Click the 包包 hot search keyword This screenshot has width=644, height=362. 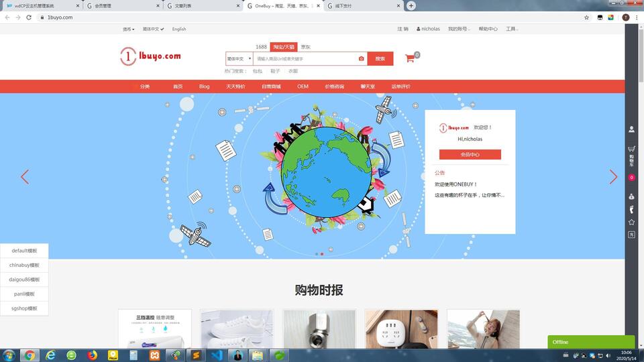258,72
